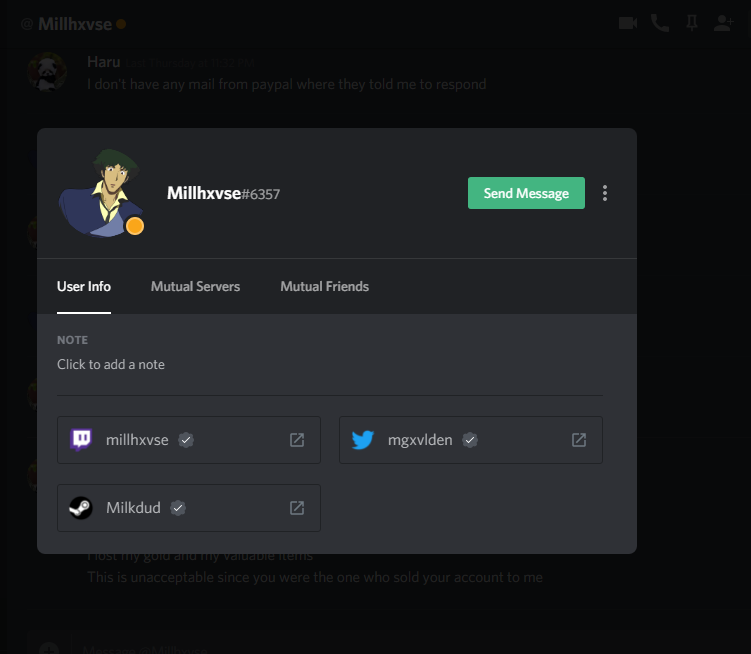
Task: Click the Send Message button
Action: click(526, 193)
